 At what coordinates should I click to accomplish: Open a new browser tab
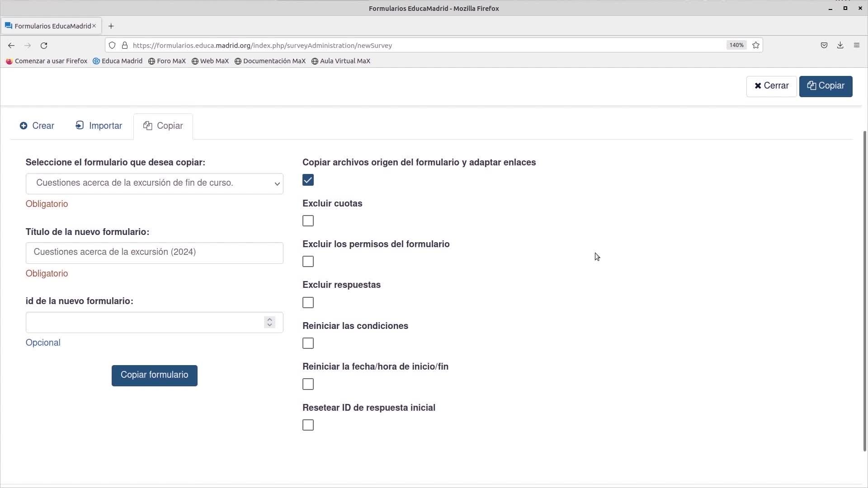[x=111, y=26]
